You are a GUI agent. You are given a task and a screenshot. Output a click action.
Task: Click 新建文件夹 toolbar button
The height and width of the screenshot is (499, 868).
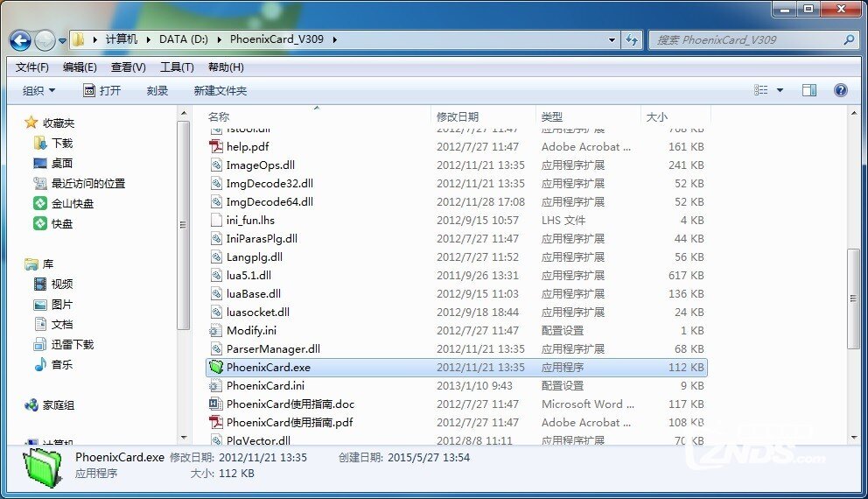coord(220,90)
